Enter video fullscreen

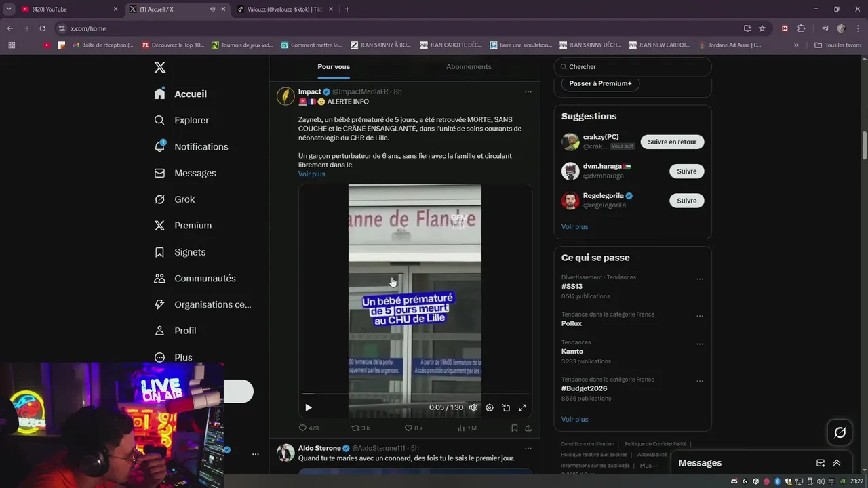click(x=522, y=407)
